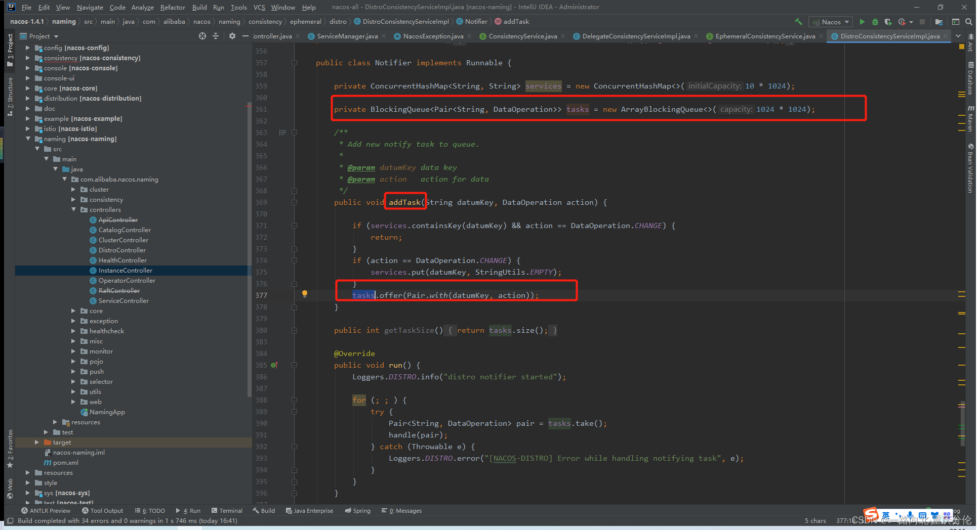This screenshot has width=980, height=530.
Task: Open Project Structure from the toolbar
Action: pyautogui.click(x=938, y=22)
